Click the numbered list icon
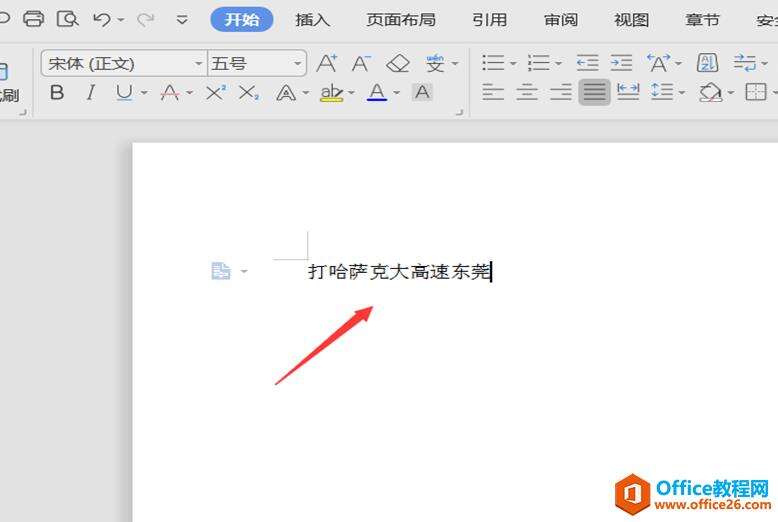This screenshot has width=778, height=522. coord(538,64)
